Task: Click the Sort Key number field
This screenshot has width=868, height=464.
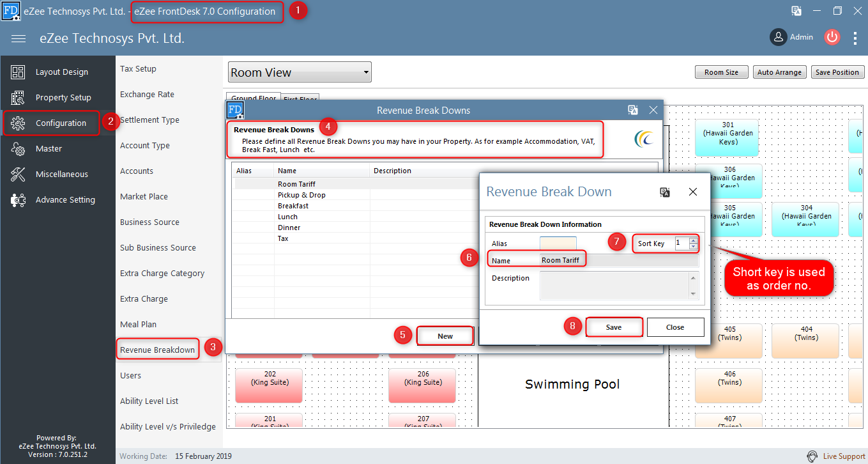Action: 682,244
